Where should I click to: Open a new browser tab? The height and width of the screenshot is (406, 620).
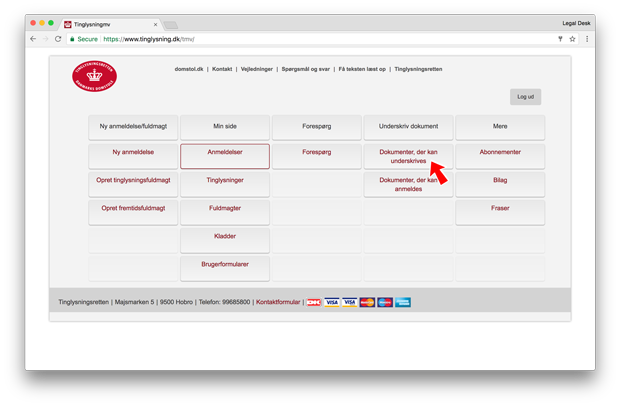pos(171,25)
